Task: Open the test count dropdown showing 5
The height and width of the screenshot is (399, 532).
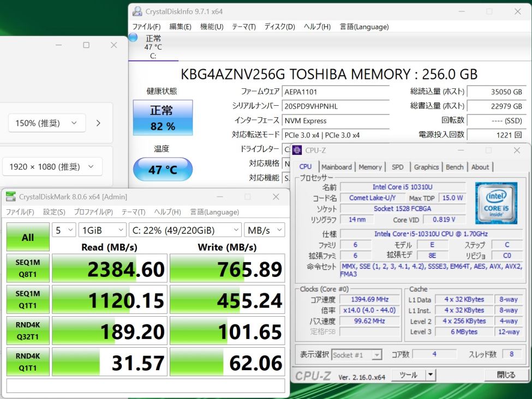Action: point(64,231)
